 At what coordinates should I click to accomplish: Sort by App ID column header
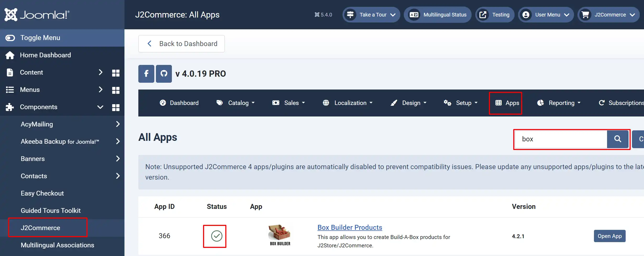coord(164,207)
